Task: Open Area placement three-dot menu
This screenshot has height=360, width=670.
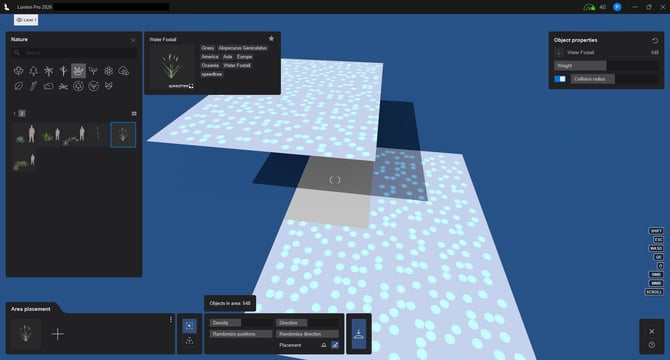Action: point(171,319)
